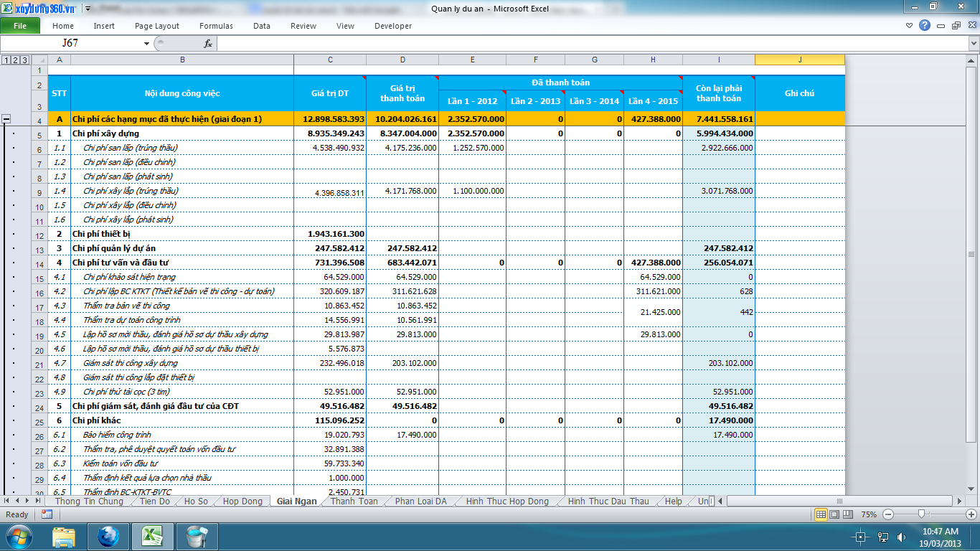Viewport: 980px width, 551px height.
Task: Click the Name Box showing J67
Action: (70, 44)
